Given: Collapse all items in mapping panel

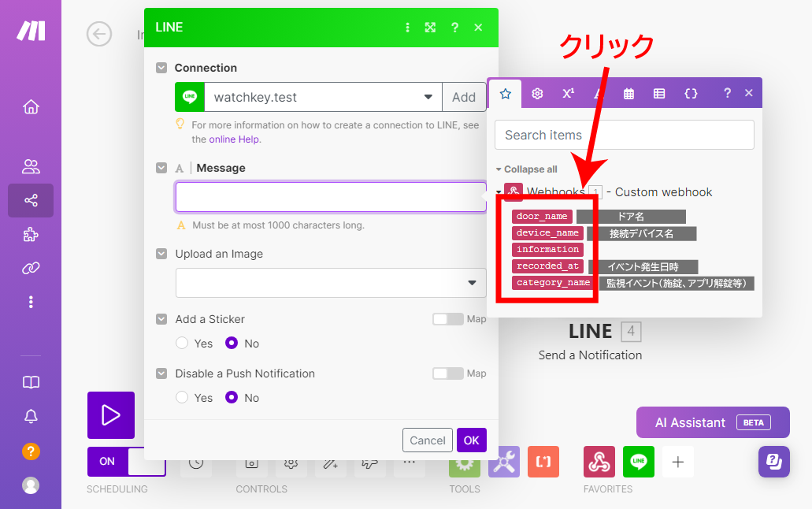Looking at the screenshot, I should (x=527, y=169).
